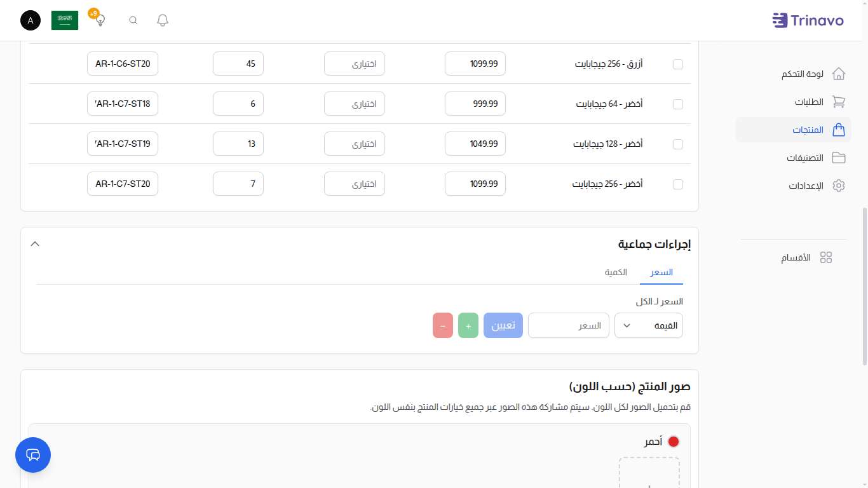Switch to the الكمية quantity tab
The width and height of the screenshot is (868, 488).
click(x=616, y=272)
